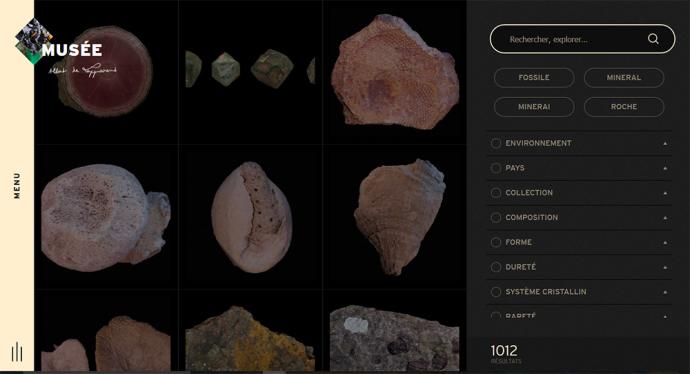Open the round red sliced specimen thumbnail

pyautogui.click(x=106, y=71)
